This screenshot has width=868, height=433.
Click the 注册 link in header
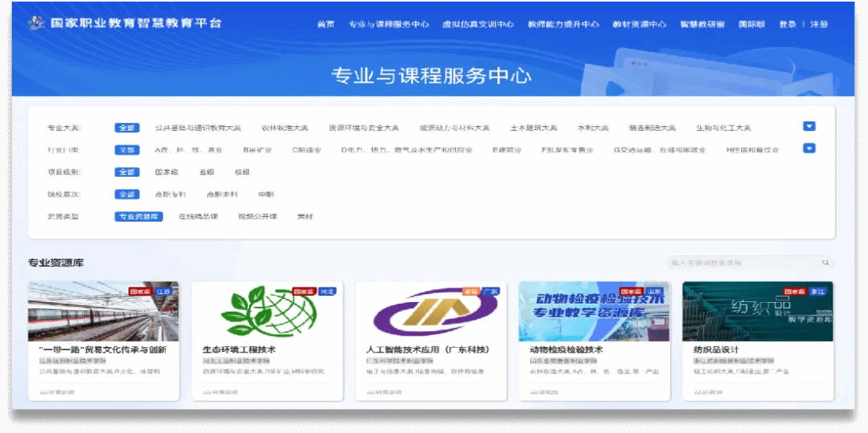[819, 24]
